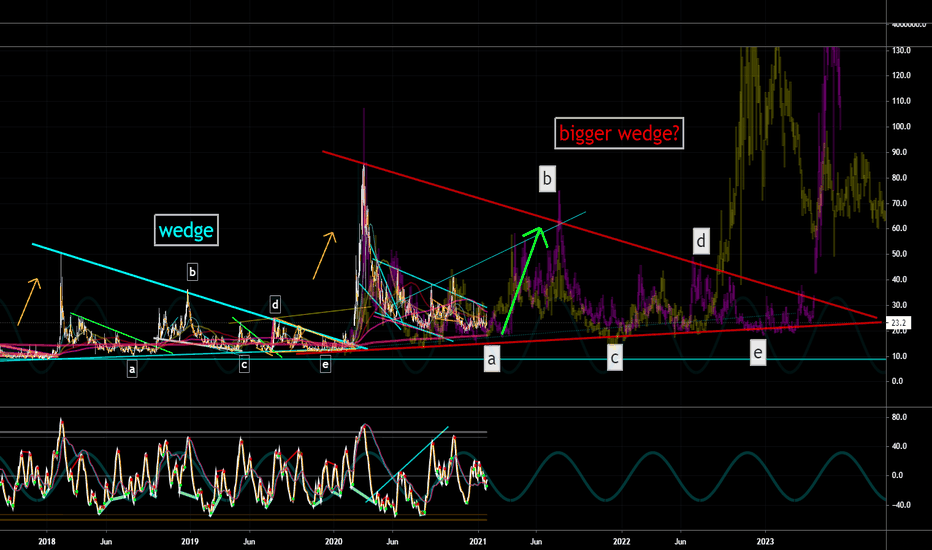Click 70.0 on the price axis
The width and height of the screenshot is (932, 550).
[899, 203]
